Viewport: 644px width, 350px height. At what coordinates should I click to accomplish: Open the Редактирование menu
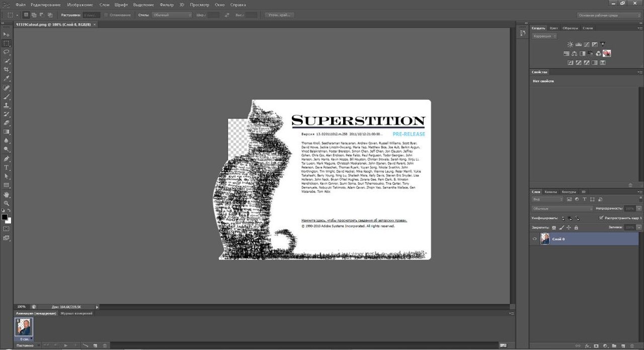pyautogui.click(x=45, y=5)
